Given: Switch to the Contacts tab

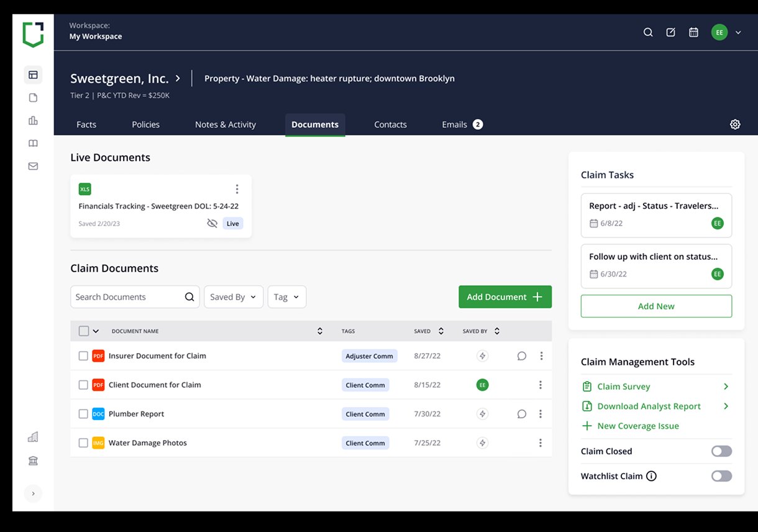Looking at the screenshot, I should pyautogui.click(x=390, y=124).
